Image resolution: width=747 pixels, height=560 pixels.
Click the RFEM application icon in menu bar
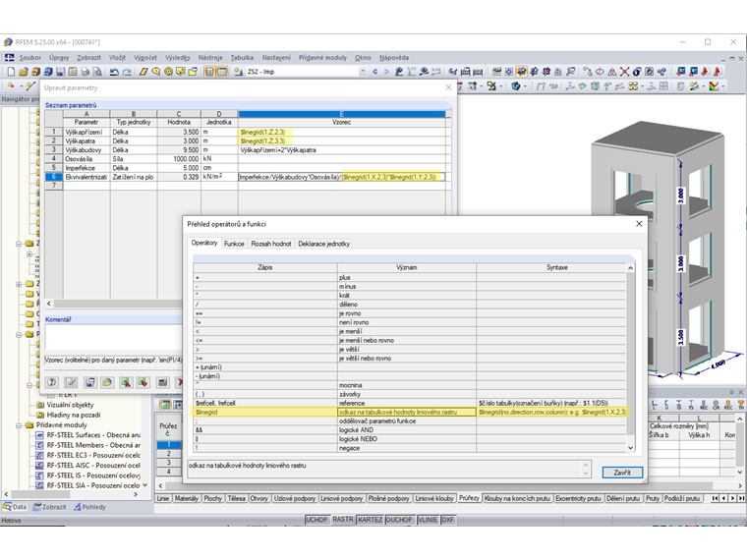coord(9,58)
